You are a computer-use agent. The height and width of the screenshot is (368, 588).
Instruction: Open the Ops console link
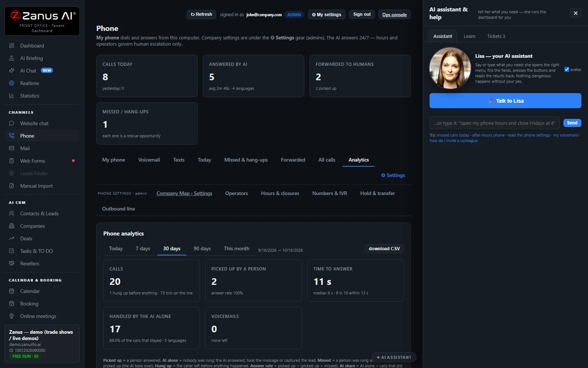coord(394,15)
